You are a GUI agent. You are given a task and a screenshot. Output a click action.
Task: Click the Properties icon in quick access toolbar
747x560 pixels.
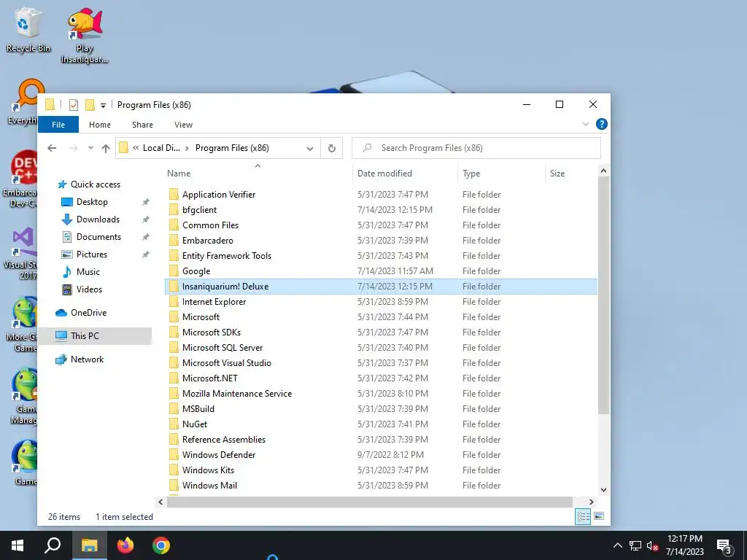point(74,105)
